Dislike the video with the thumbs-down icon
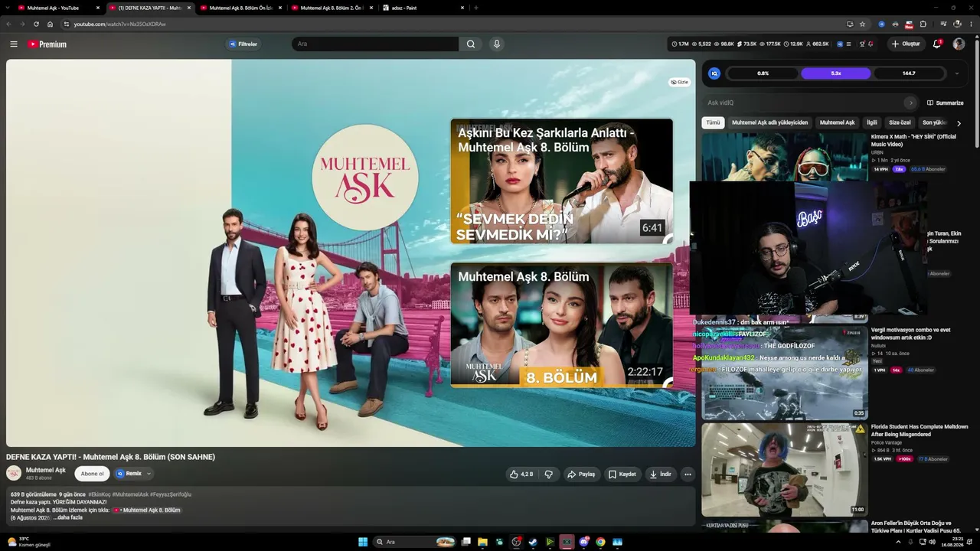 pyautogui.click(x=549, y=474)
